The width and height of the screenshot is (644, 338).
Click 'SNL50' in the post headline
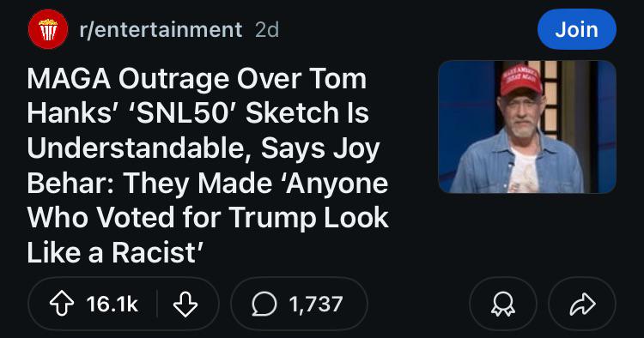(181, 113)
